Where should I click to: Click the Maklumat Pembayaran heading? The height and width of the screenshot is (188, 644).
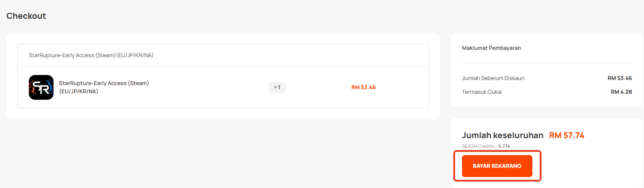491,48
